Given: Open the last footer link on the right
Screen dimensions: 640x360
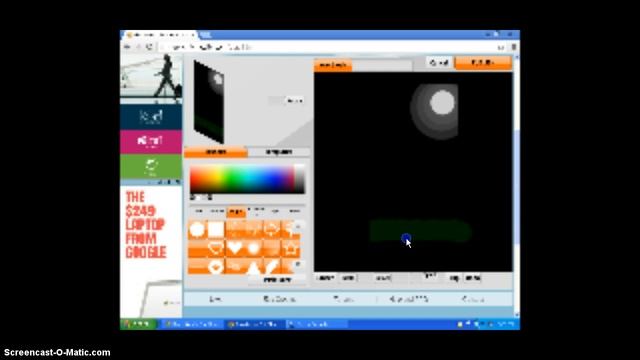Looking at the screenshot, I should (x=473, y=299).
